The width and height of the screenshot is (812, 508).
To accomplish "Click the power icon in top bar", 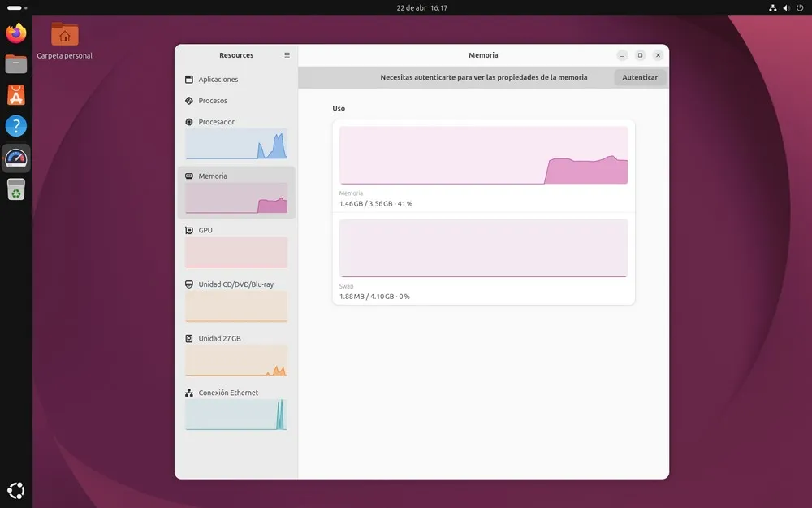I will tap(800, 8).
